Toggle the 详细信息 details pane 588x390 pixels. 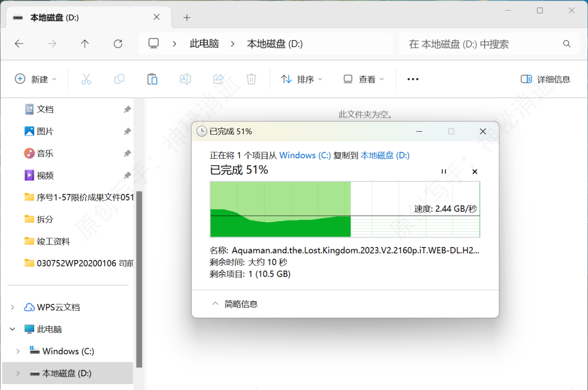click(x=546, y=79)
